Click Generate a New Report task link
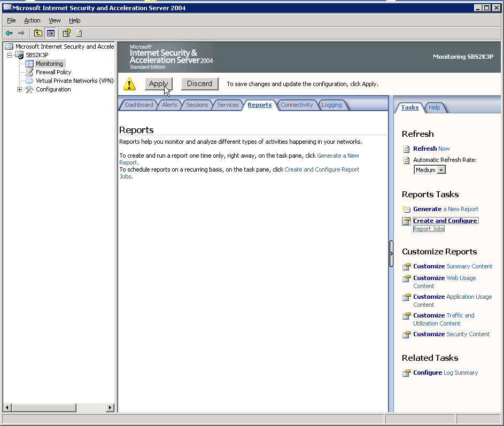504x426 pixels. pyautogui.click(x=446, y=209)
